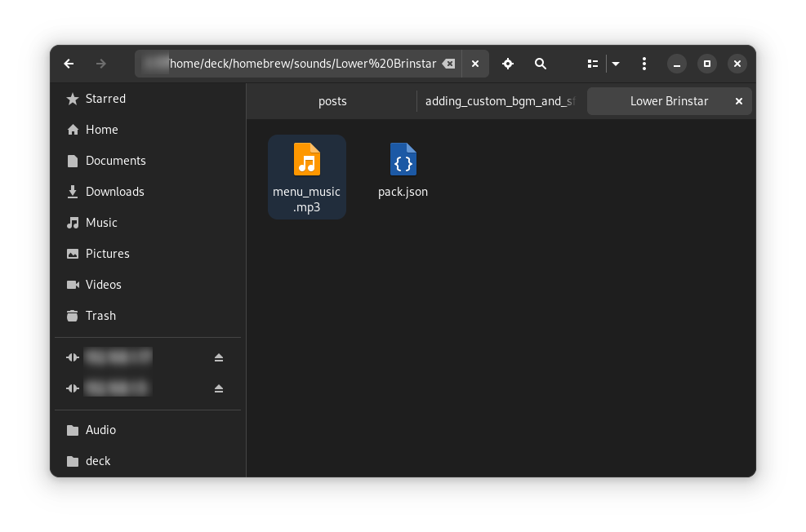Switch to list view mode
Viewport: 806px width, 532px height.
click(x=593, y=64)
